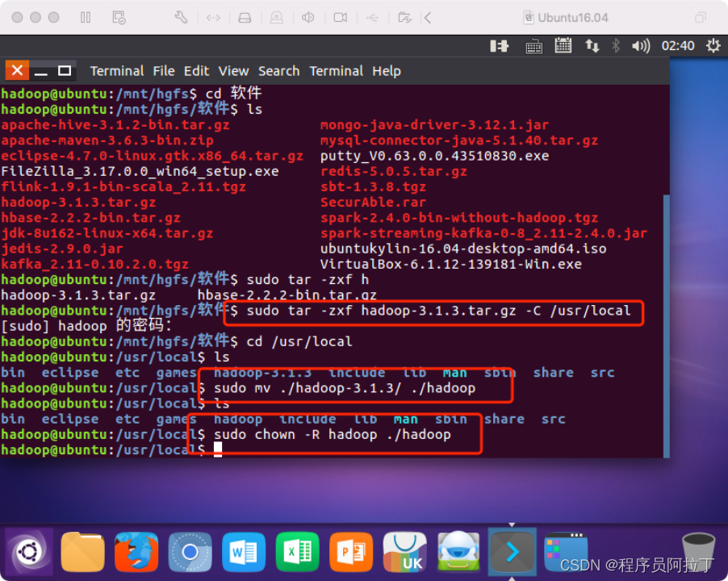Viewport: 728px width, 581px height.
Task: Open virtual machine settings via the wrench icon
Action: tap(181, 17)
